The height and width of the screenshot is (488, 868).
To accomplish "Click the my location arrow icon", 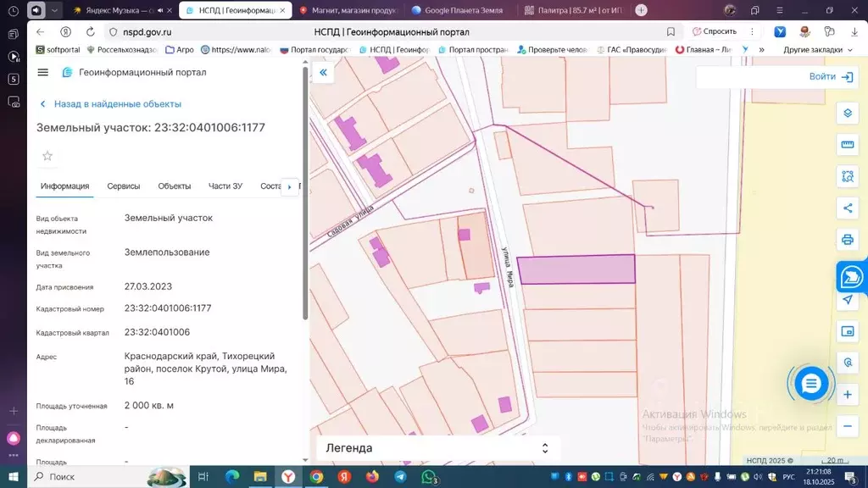I will coord(847,300).
